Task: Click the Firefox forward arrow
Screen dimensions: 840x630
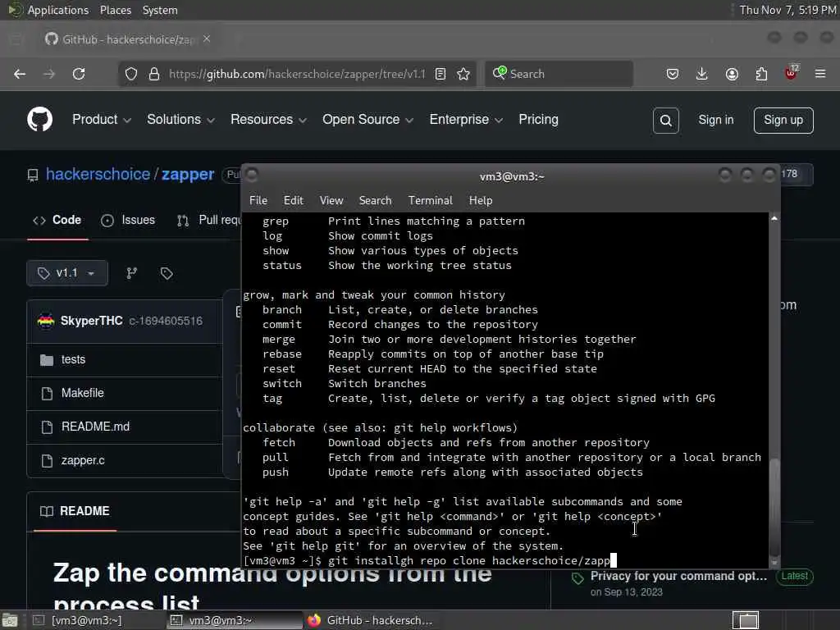Action: (x=49, y=74)
